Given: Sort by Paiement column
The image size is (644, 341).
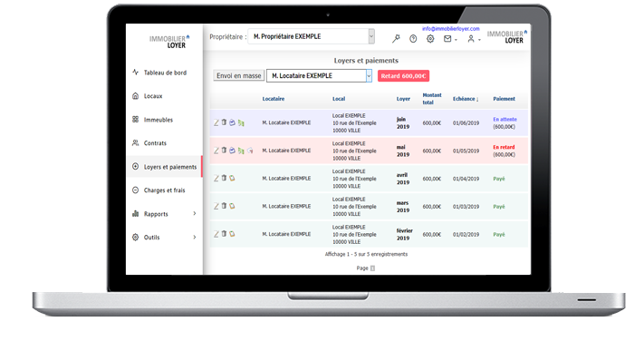Looking at the screenshot, I should pos(504,99).
